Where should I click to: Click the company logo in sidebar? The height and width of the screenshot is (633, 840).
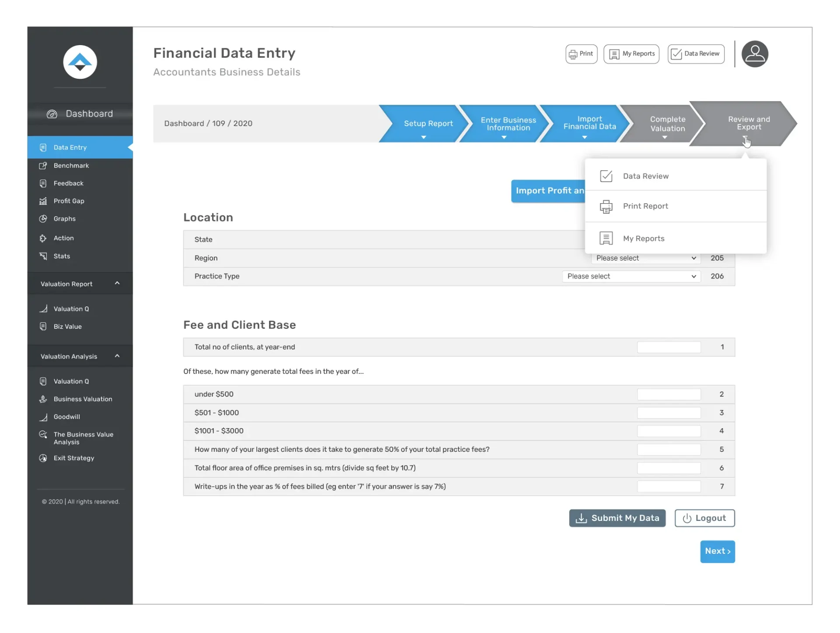point(80,62)
